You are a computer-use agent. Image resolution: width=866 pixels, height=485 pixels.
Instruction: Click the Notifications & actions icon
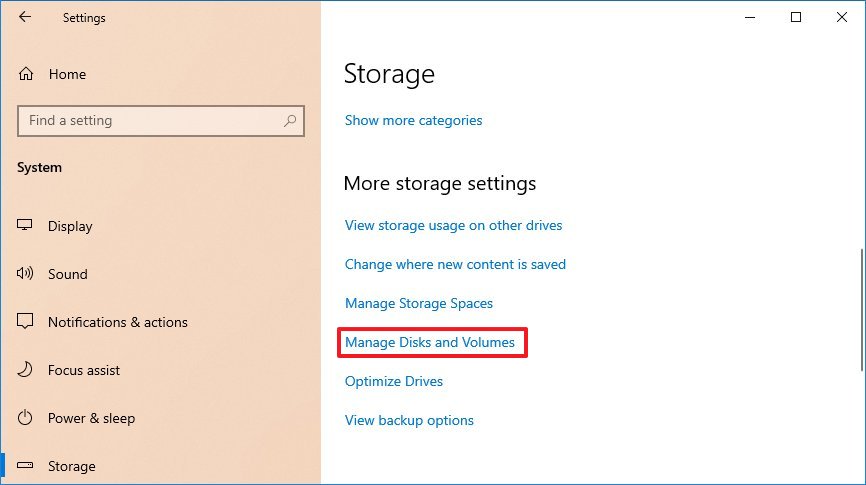click(26, 322)
